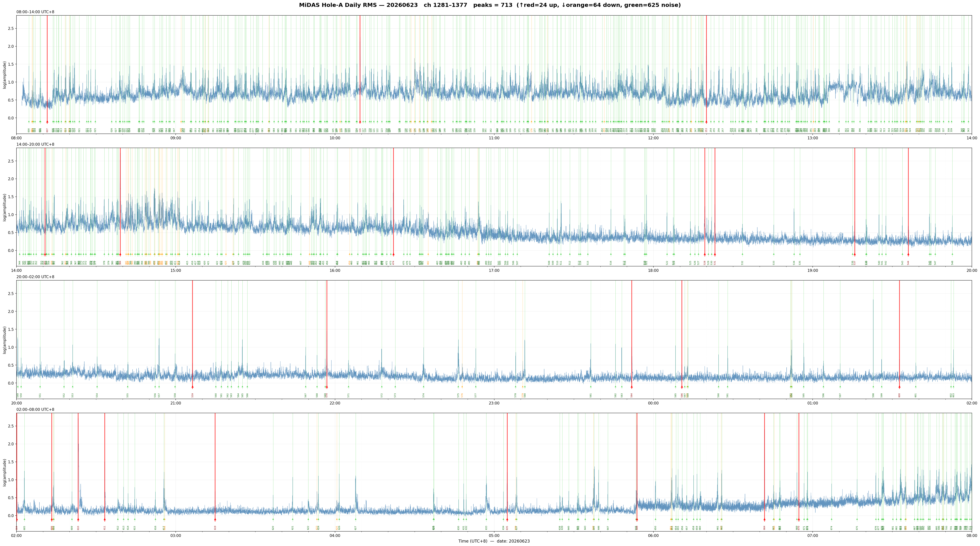Pick the red peak marker labeled 670
The width and height of the screenshot is (980, 546).
[799, 519]
